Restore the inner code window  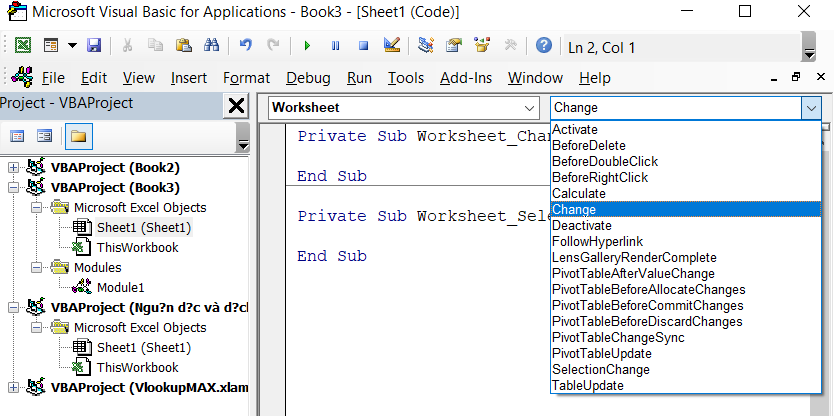(x=796, y=77)
